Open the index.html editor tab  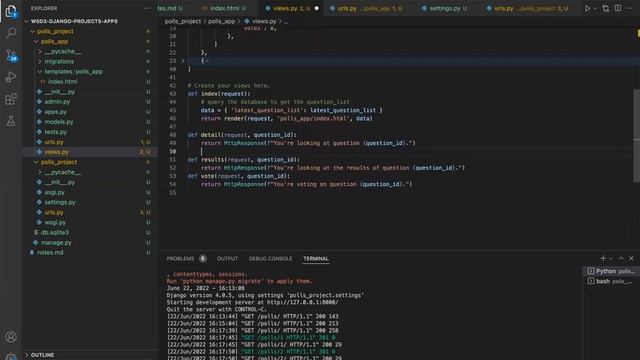point(224,8)
